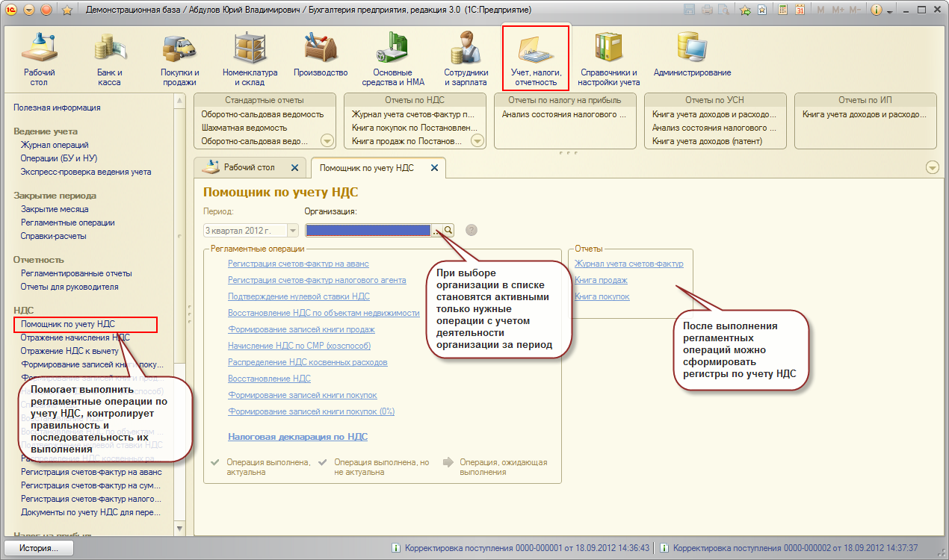This screenshot has width=949, height=560.
Task: Open Журнал операций in sidebar
Action: 55,145
